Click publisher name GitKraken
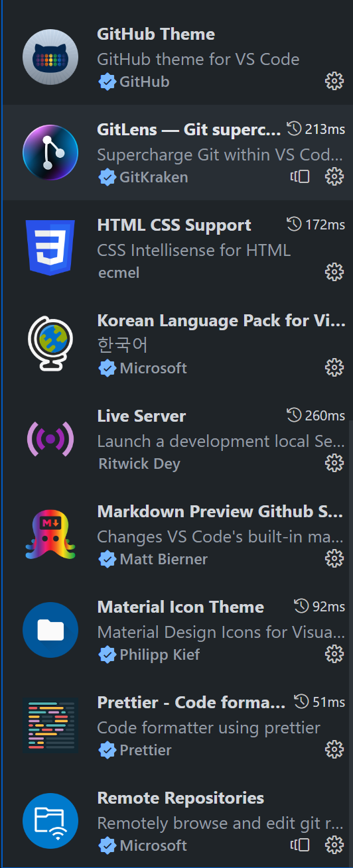The height and width of the screenshot is (868, 353). click(x=154, y=178)
